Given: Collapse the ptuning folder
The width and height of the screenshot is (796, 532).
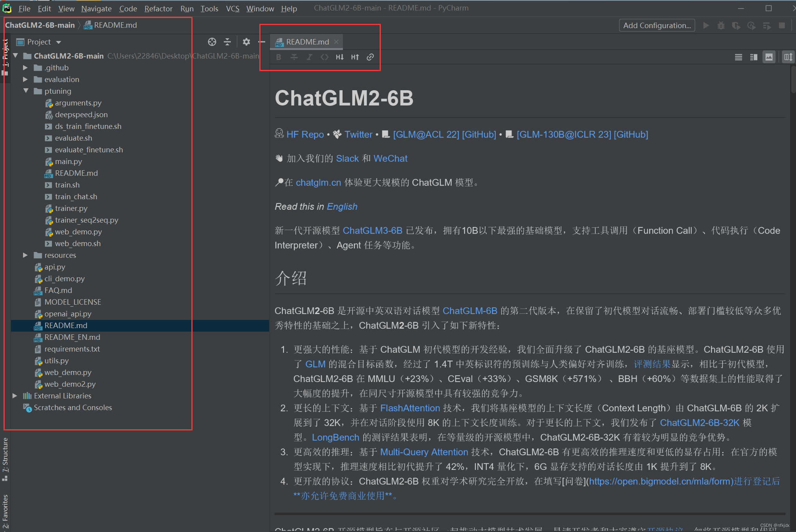Looking at the screenshot, I should coord(26,91).
